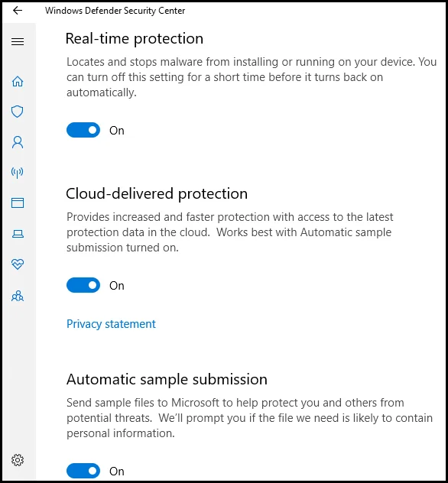The image size is (448, 483).
Task: Disable Automatic sample submission toggle
Action: [83, 471]
